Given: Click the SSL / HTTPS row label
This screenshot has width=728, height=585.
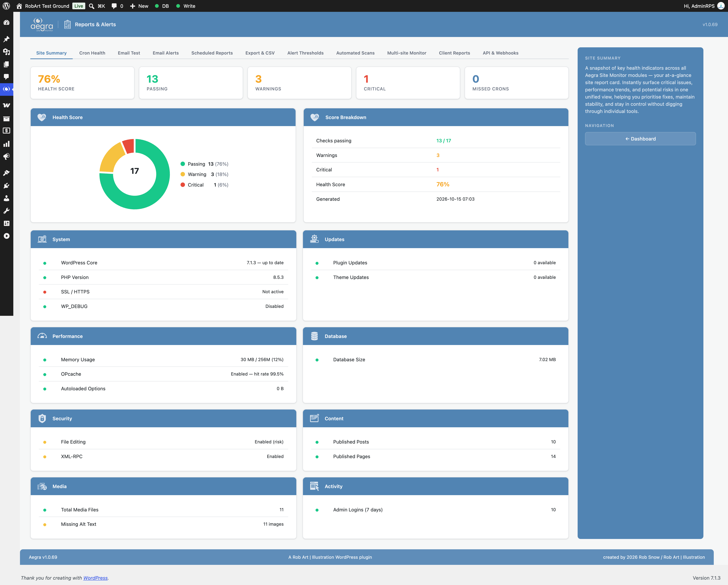Looking at the screenshot, I should (75, 292).
